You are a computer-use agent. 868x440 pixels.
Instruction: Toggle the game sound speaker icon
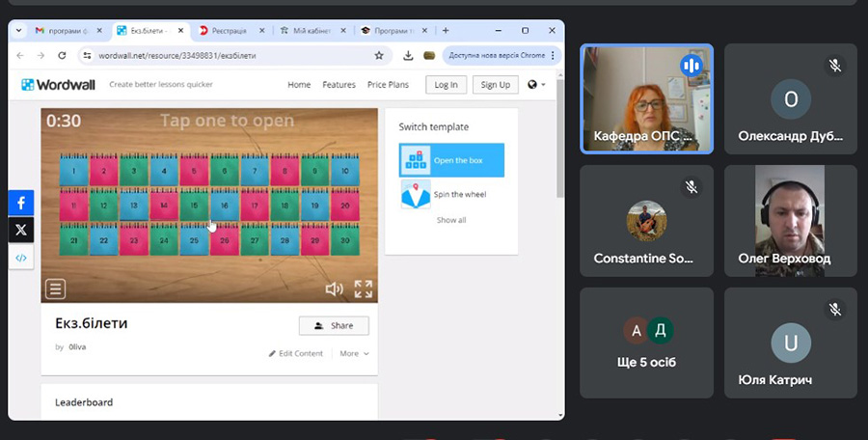click(x=334, y=289)
